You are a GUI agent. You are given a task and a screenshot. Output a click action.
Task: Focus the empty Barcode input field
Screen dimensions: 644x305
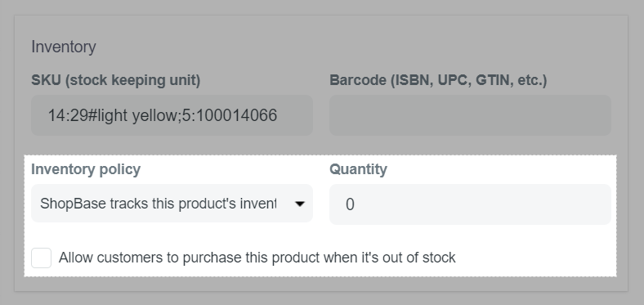point(470,115)
